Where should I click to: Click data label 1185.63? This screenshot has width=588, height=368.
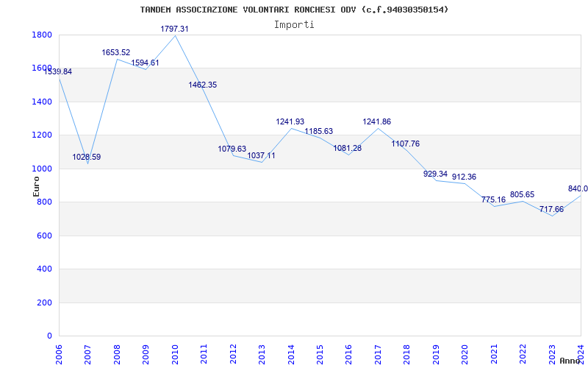(x=319, y=132)
